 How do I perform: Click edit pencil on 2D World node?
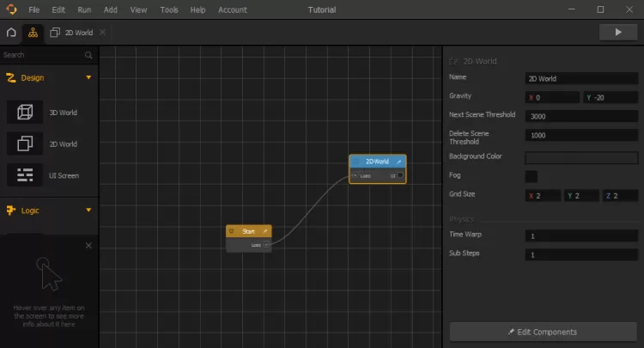(398, 162)
